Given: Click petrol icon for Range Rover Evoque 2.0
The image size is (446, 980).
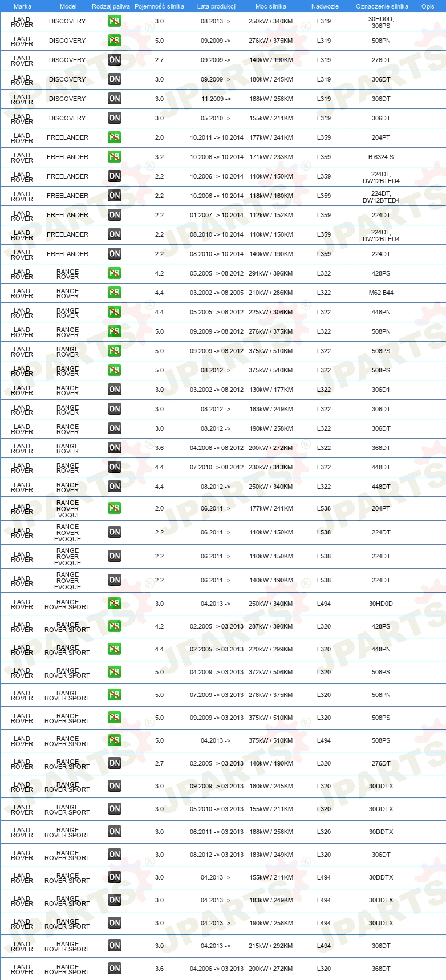Looking at the screenshot, I should tap(115, 508).
